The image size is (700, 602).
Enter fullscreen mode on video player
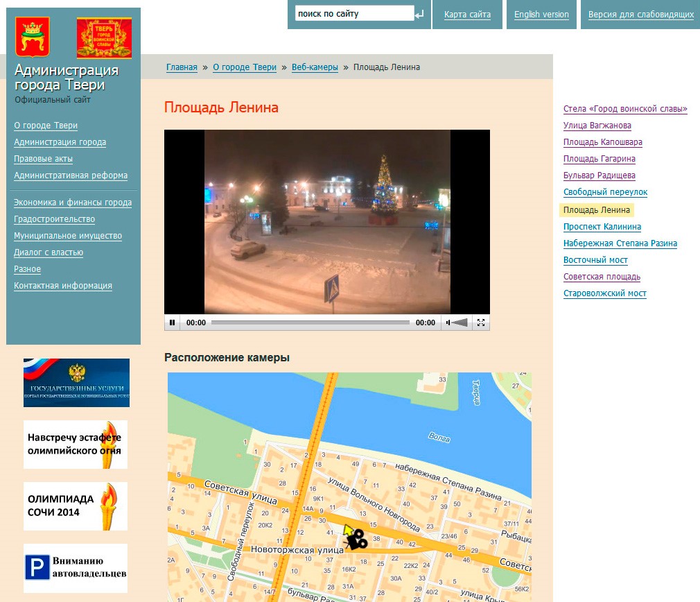(x=481, y=322)
